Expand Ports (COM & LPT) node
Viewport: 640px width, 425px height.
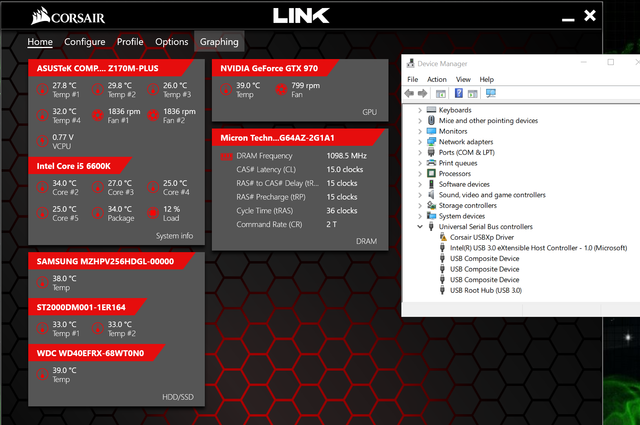[x=420, y=152]
